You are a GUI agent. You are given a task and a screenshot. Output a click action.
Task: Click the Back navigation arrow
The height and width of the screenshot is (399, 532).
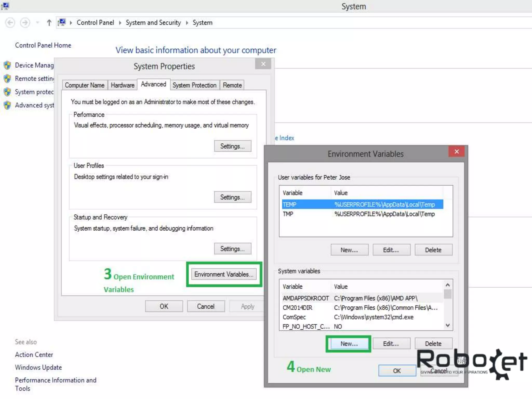coord(10,23)
